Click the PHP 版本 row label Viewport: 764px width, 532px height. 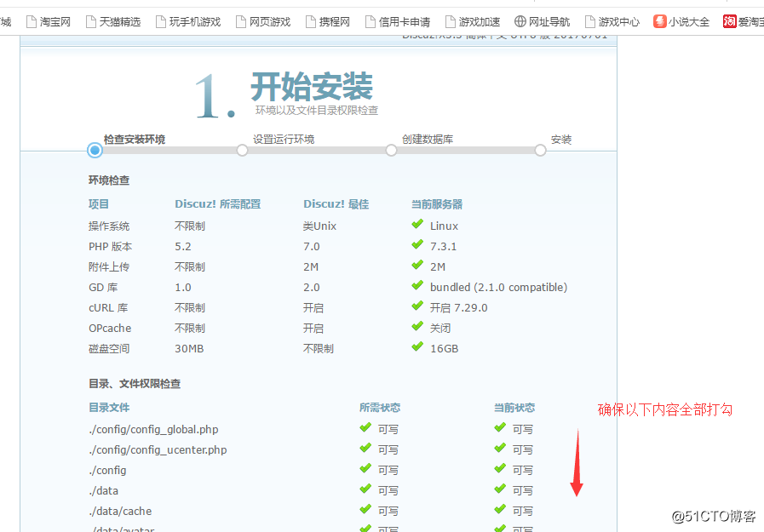coord(110,247)
